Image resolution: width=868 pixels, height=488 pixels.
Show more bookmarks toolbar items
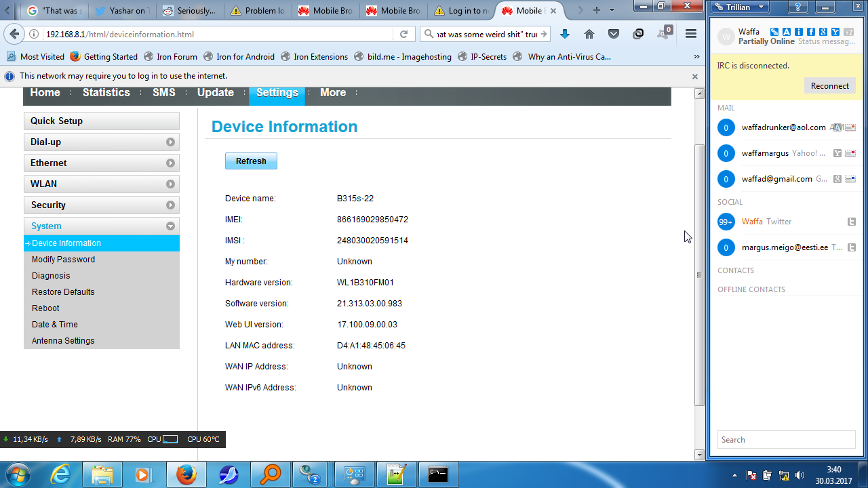point(696,57)
